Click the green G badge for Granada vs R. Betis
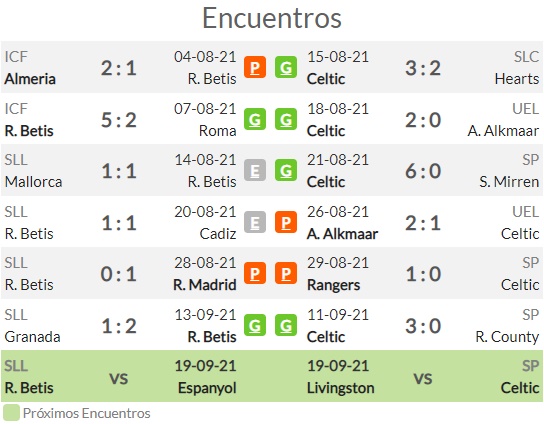544x424 pixels. 255,325
